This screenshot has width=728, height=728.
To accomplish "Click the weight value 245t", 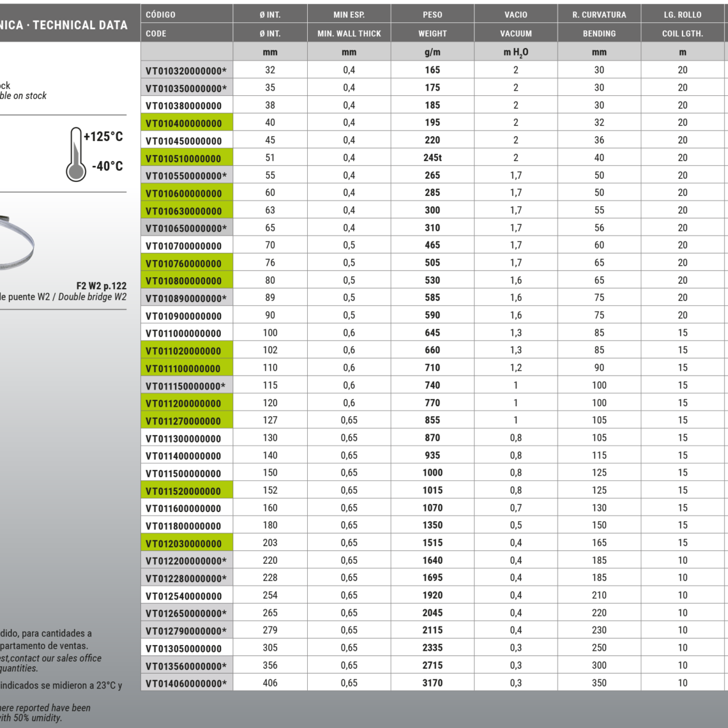I will point(432,158).
